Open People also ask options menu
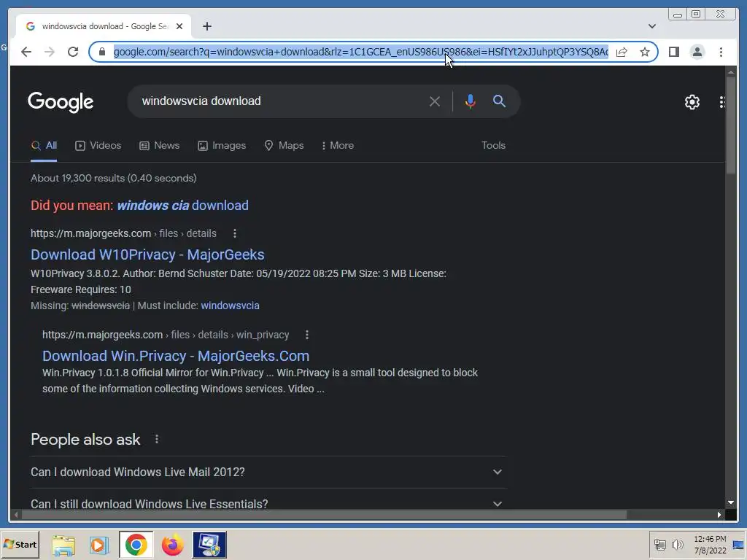 157,439
